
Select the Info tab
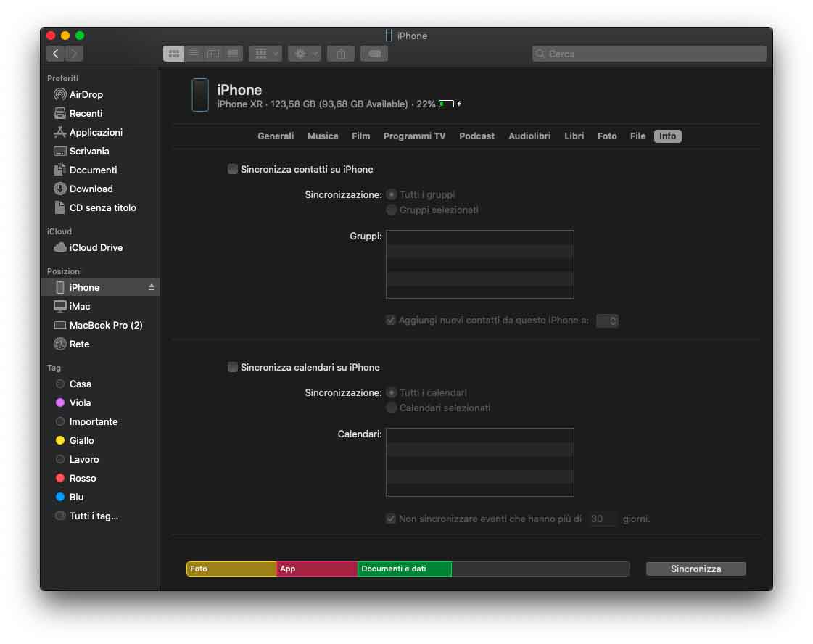click(x=667, y=136)
